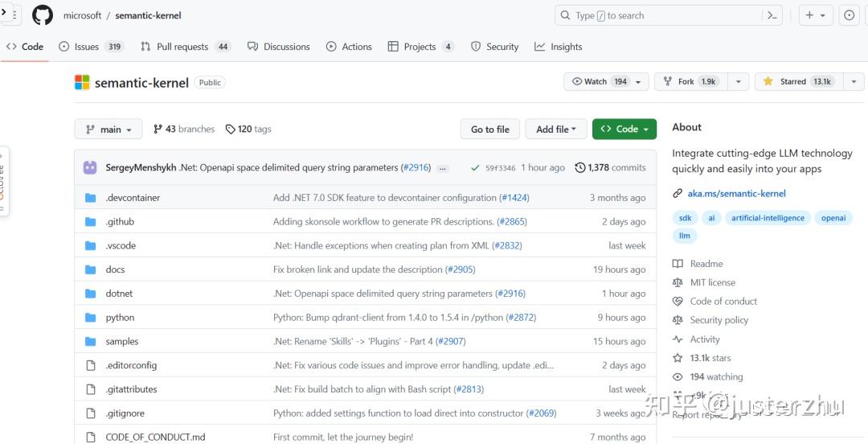Switch to the Pull requests tab

[182, 47]
